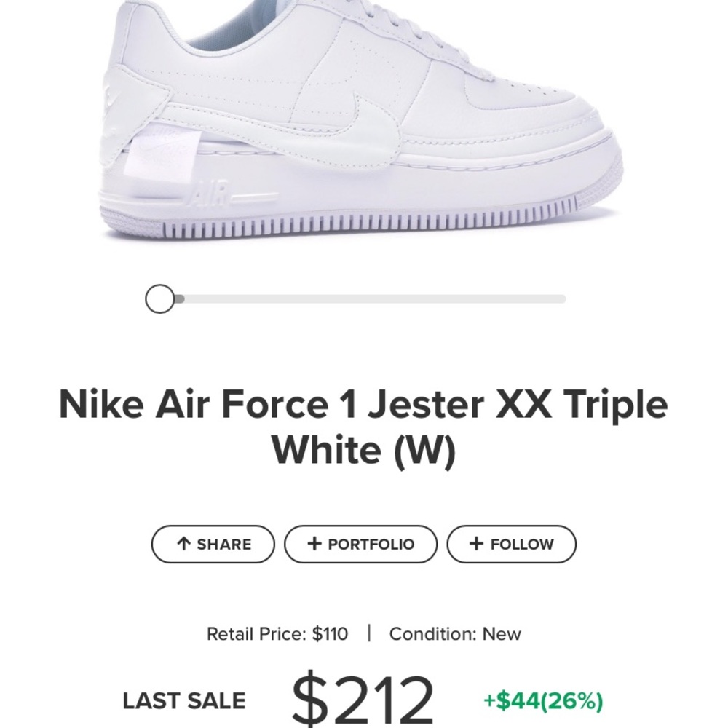
Task: Enable portfolio tracking for this shoe
Action: pyautogui.click(x=362, y=543)
